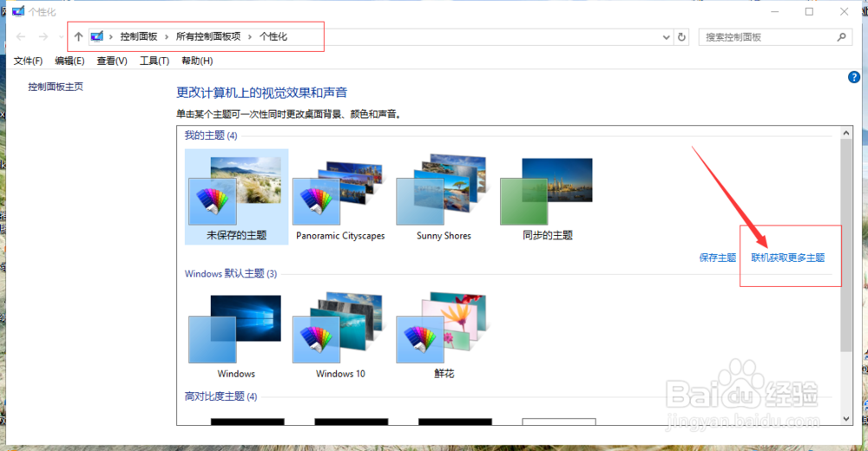Refresh the Control Panel page
The image size is (868, 451).
tap(681, 37)
